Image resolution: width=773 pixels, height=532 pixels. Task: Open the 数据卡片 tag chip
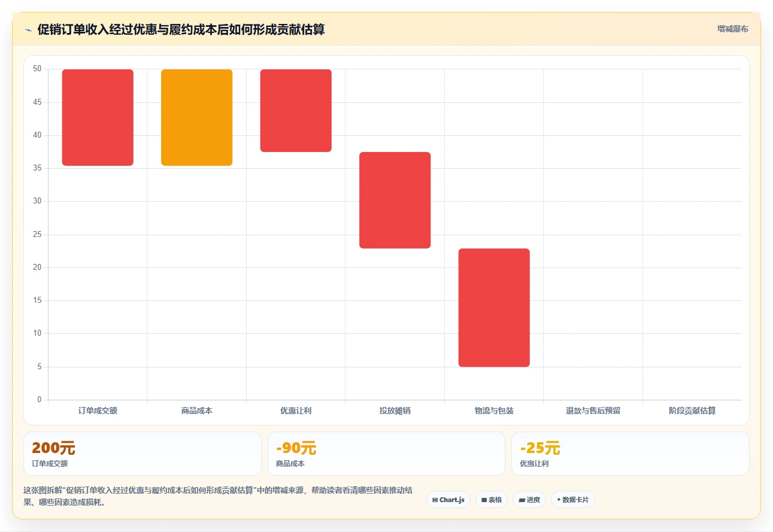coord(573,500)
